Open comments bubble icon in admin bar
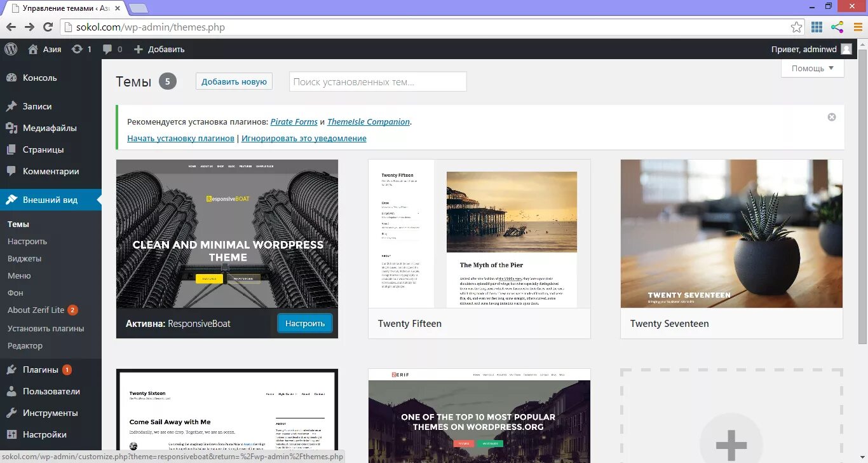Viewport: 868px width, 463px height. (x=107, y=49)
